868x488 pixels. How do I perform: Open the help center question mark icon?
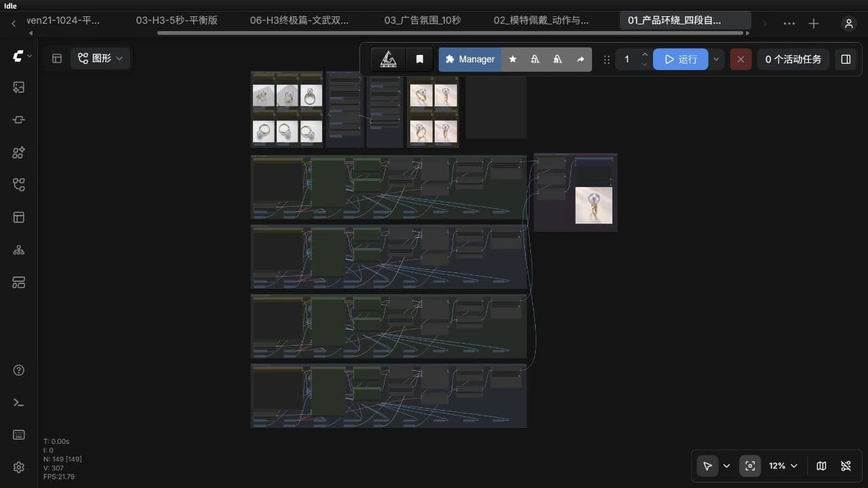[18, 370]
